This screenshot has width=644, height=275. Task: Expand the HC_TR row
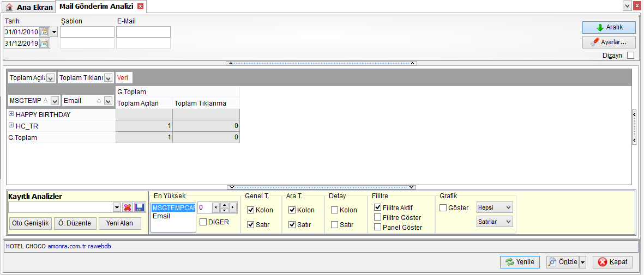coord(11,125)
